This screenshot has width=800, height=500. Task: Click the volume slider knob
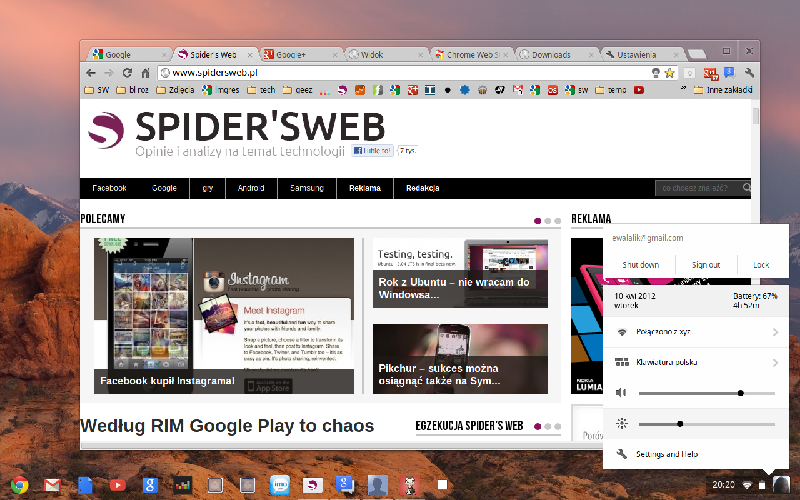(x=740, y=393)
